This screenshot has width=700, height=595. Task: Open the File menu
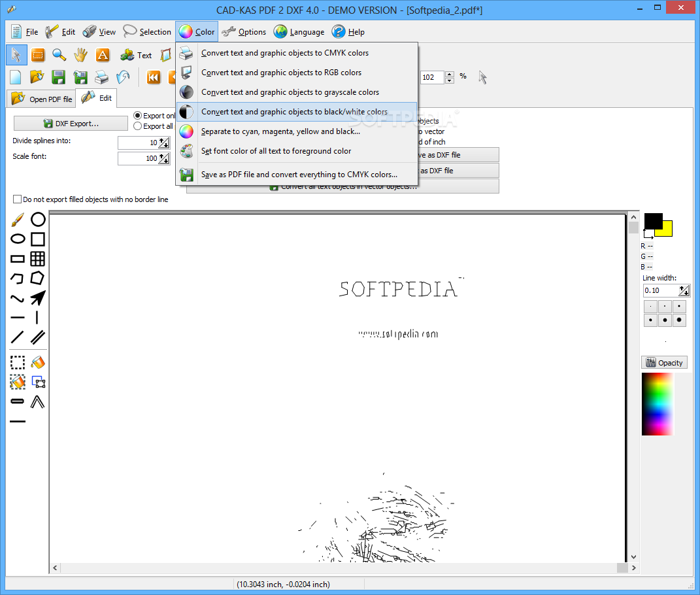point(25,32)
